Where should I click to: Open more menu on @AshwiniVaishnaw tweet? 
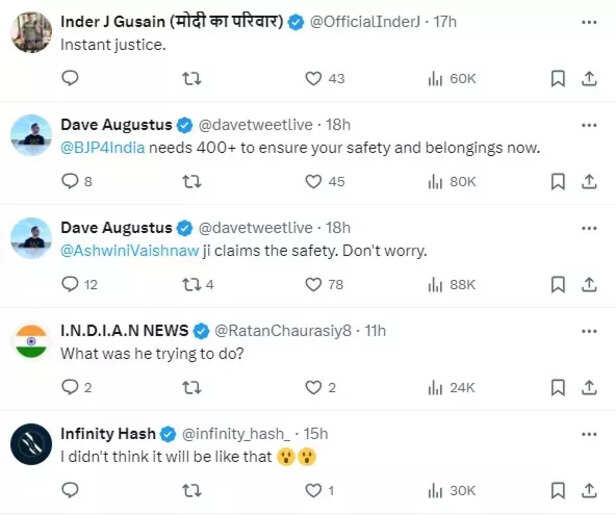(x=589, y=227)
